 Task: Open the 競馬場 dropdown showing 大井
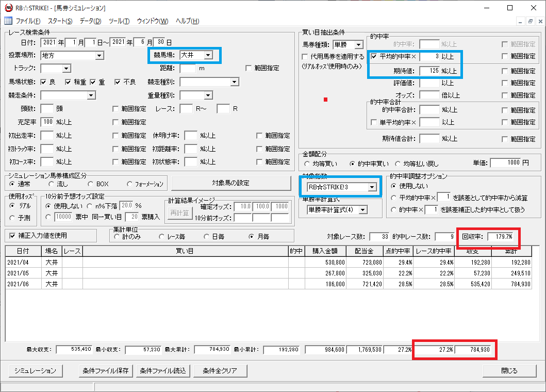pos(208,55)
